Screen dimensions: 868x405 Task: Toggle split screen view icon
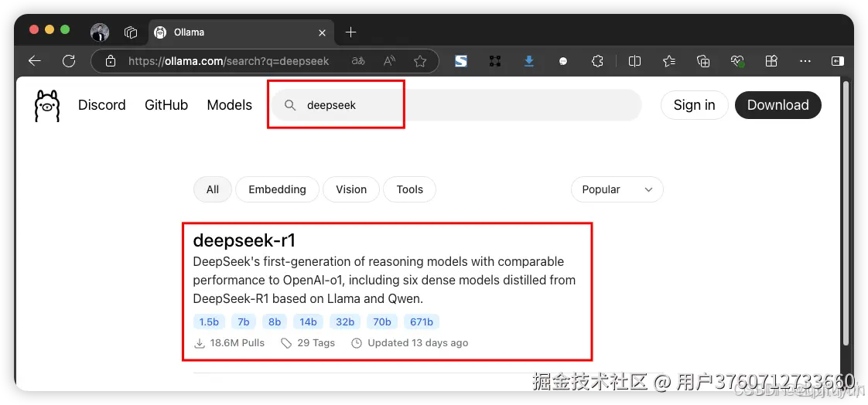(x=634, y=61)
